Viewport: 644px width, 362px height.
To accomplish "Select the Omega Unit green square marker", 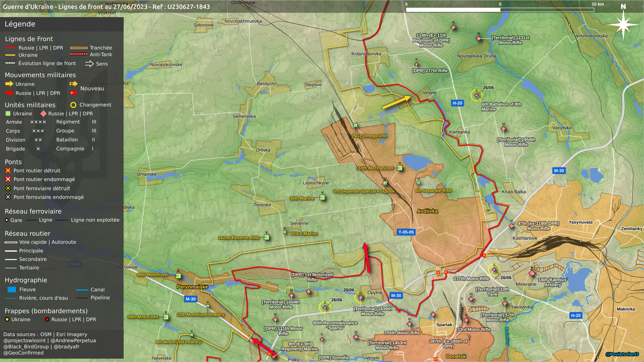I will click(356, 125).
